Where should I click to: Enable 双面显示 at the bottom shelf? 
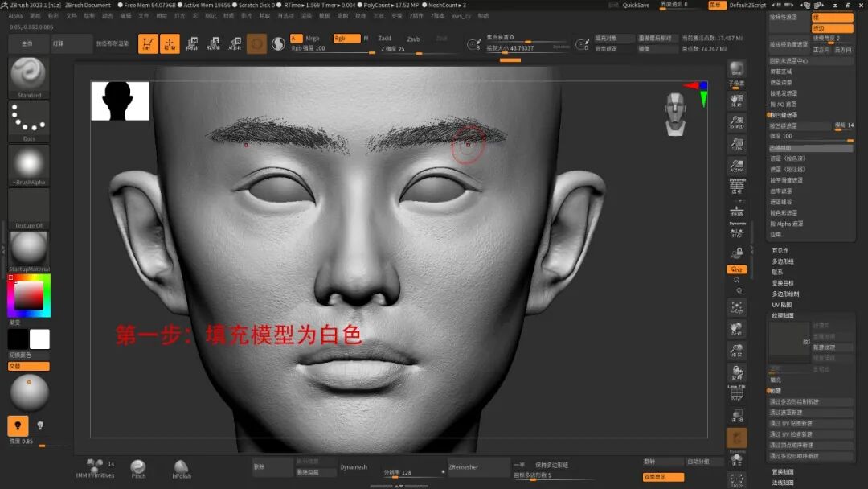pos(664,476)
